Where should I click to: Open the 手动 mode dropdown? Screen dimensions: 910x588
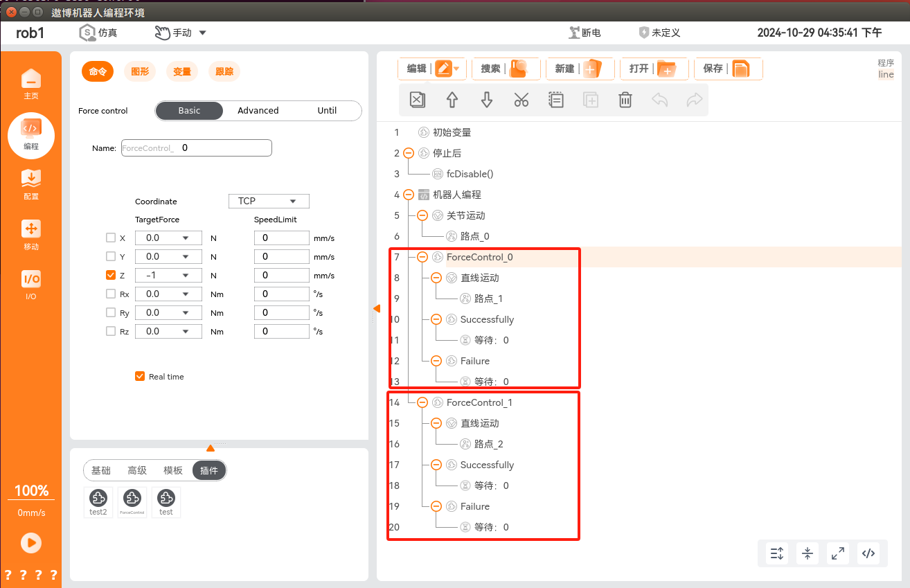180,33
